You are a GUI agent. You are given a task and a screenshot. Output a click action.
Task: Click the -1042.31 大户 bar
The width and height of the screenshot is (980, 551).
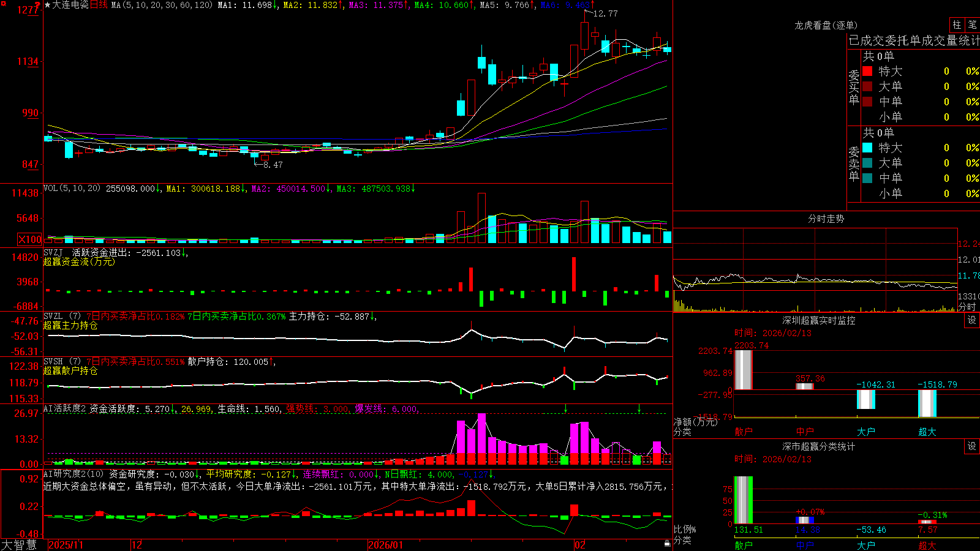click(x=866, y=399)
